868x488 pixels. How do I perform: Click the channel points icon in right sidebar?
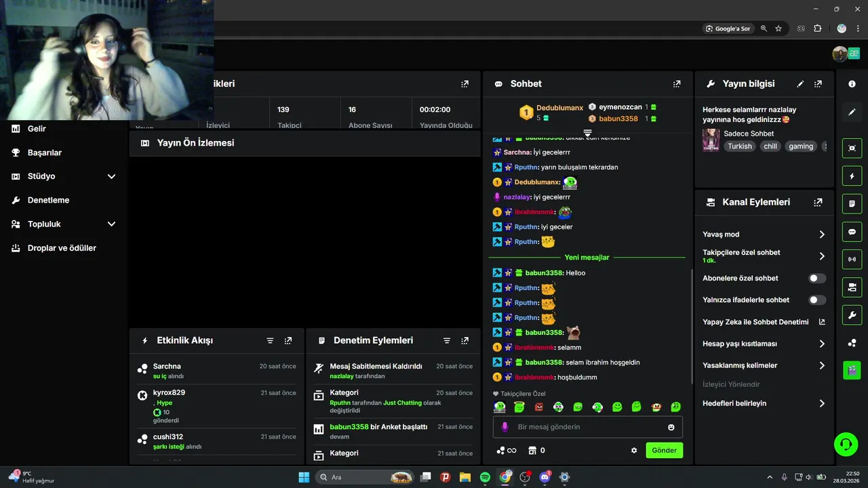pyautogui.click(x=852, y=343)
